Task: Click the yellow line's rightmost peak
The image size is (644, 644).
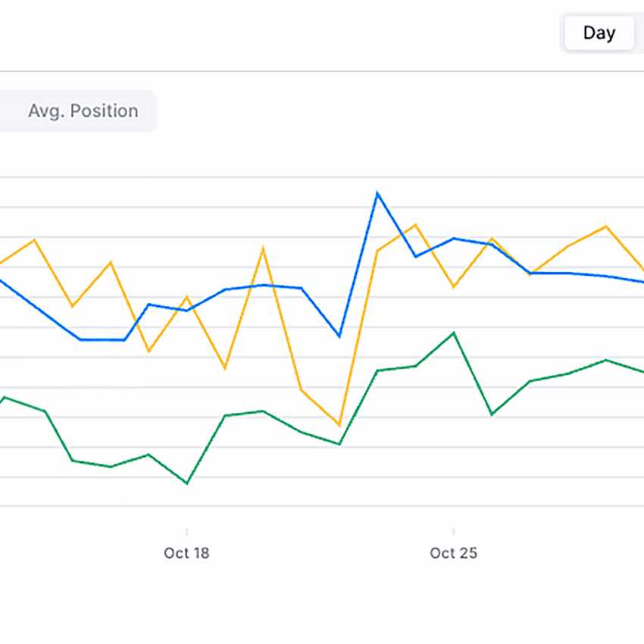Action: (x=605, y=227)
